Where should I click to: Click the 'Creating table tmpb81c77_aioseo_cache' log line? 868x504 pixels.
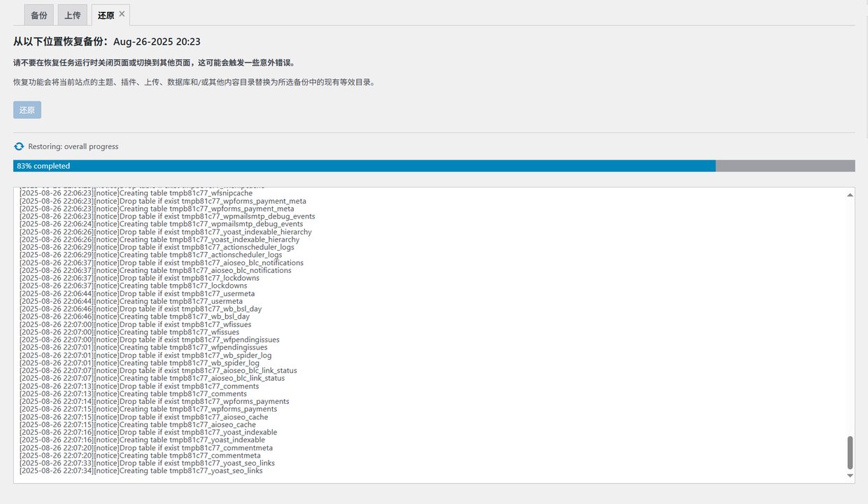pyautogui.click(x=138, y=425)
